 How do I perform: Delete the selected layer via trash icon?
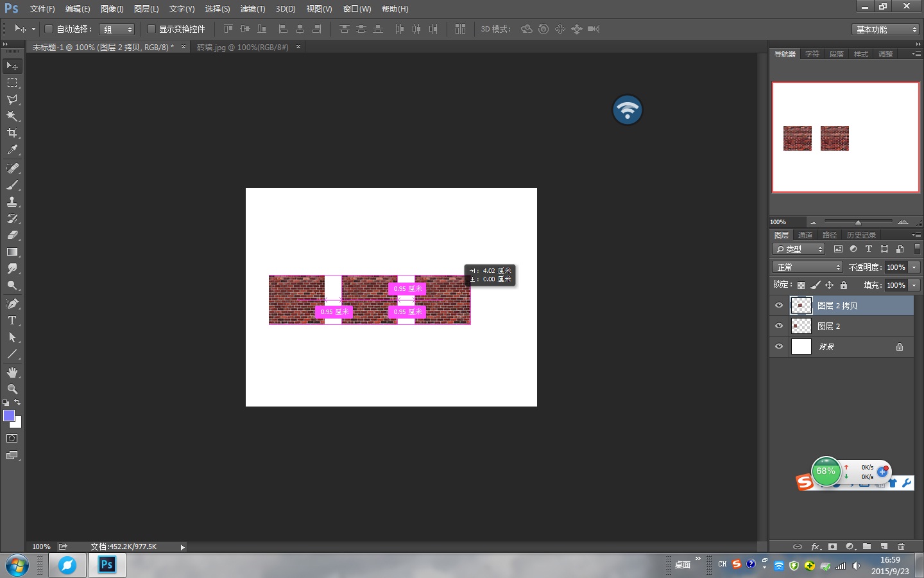click(901, 547)
